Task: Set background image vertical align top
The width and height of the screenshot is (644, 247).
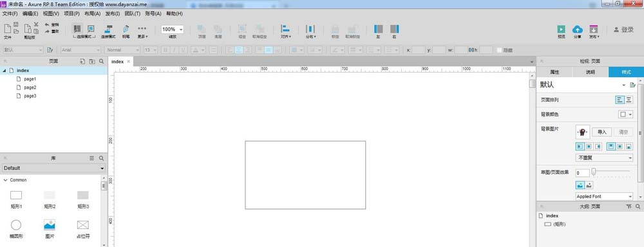Action: point(611,146)
